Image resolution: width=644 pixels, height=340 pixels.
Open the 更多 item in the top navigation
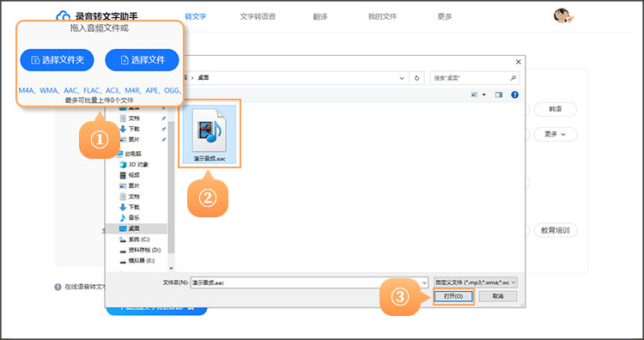click(445, 17)
